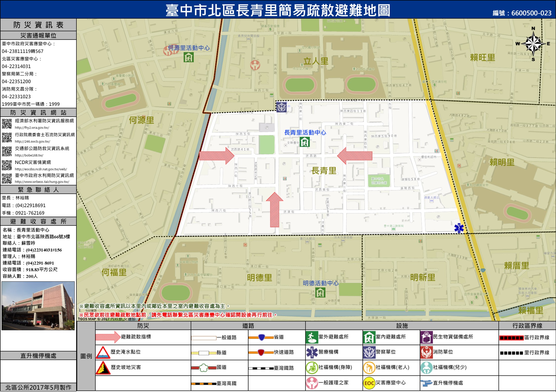The height and width of the screenshot is (392, 556).
Task: Click the QR code beside 經濟部水利署防災資訊服務網
Action: [x=7, y=124]
